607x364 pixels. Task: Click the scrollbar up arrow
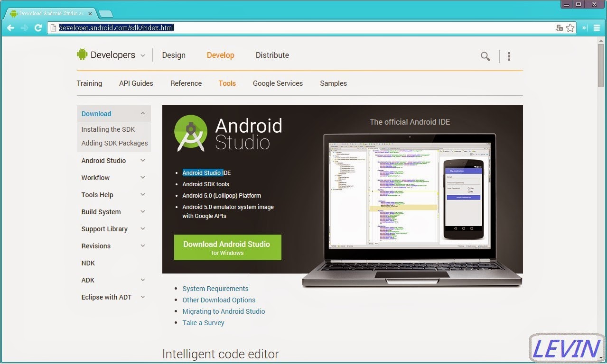[x=601, y=40]
